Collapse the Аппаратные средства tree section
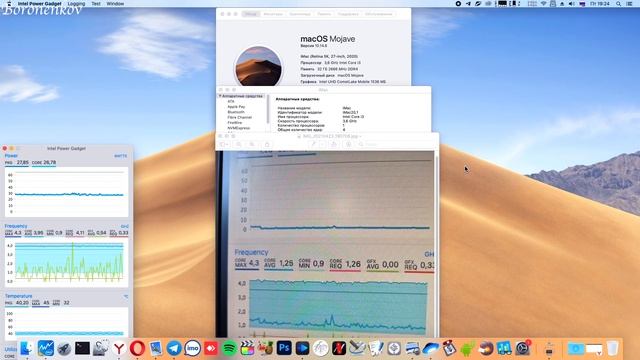Screen dimensions: 640x360 220,96
